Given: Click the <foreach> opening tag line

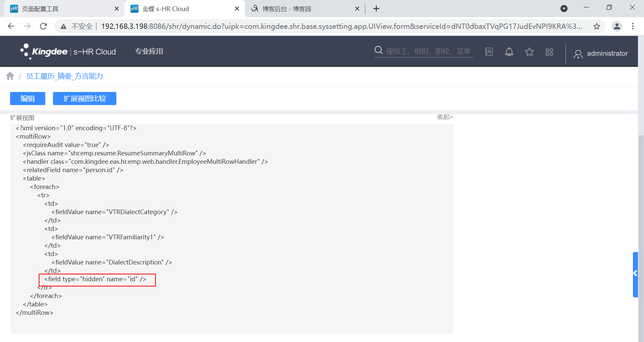Looking at the screenshot, I should [x=45, y=187].
